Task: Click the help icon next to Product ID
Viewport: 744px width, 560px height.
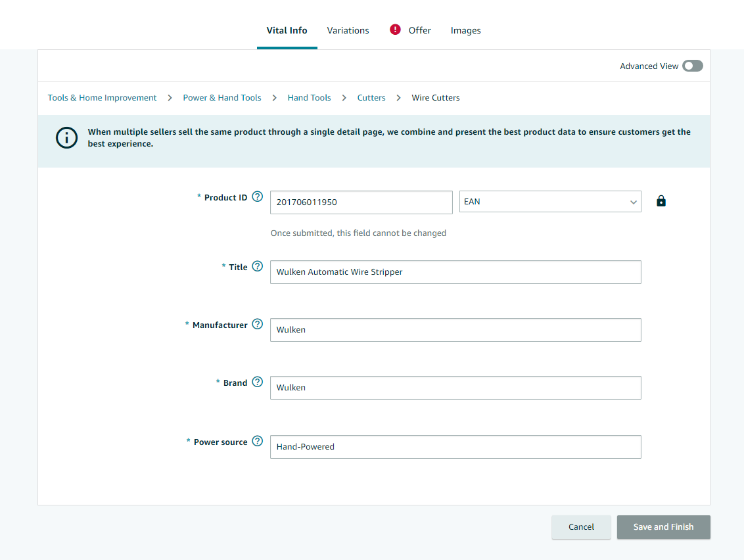Action: pyautogui.click(x=258, y=197)
